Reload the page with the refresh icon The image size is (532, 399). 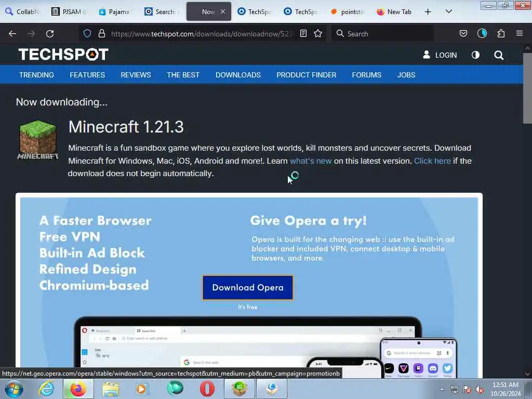[50, 34]
